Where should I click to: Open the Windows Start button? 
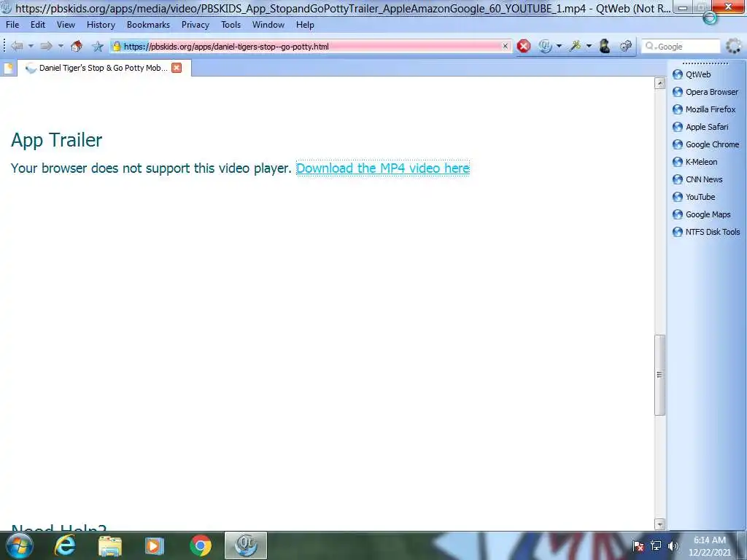tap(19, 545)
